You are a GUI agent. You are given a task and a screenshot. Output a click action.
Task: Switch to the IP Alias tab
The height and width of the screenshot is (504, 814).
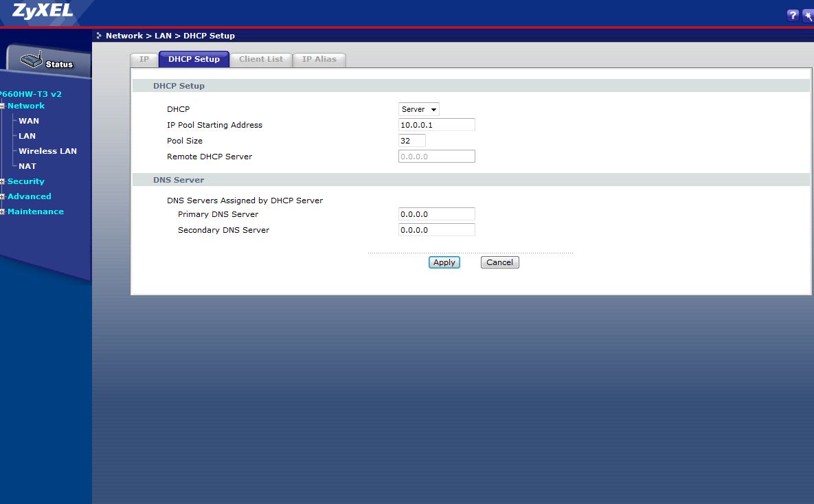(x=319, y=59)
